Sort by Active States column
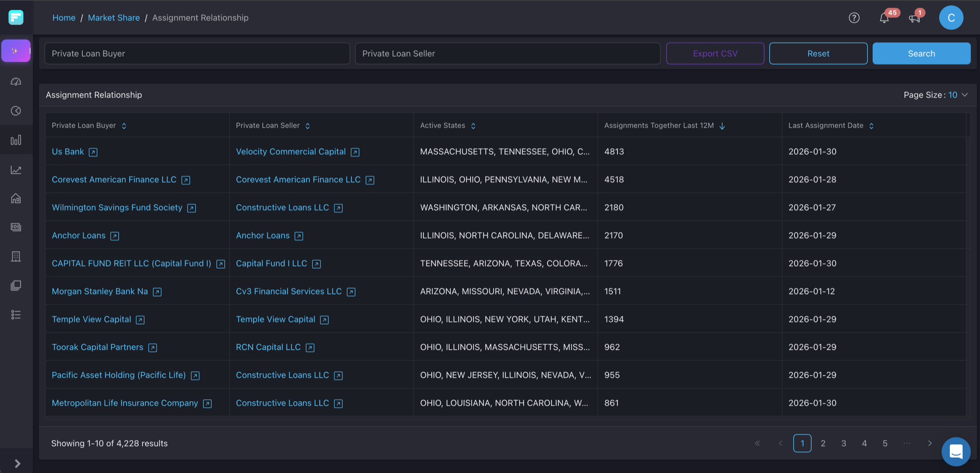 pyautogui.click(x=473, y=126)
